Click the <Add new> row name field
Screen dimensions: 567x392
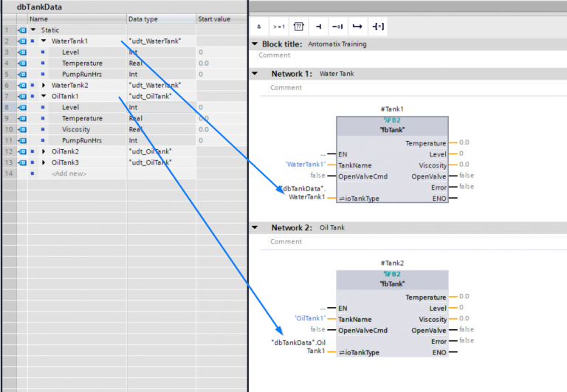(69, 173)
